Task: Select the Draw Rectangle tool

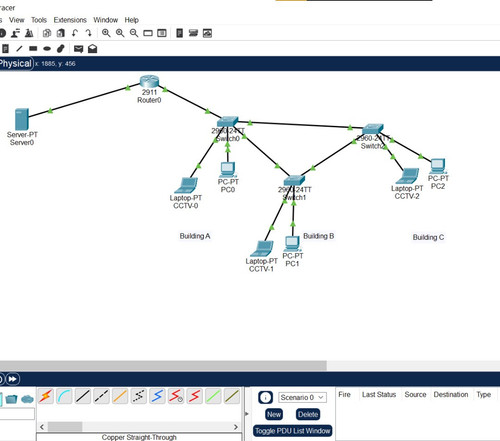Action: (33, 49)
